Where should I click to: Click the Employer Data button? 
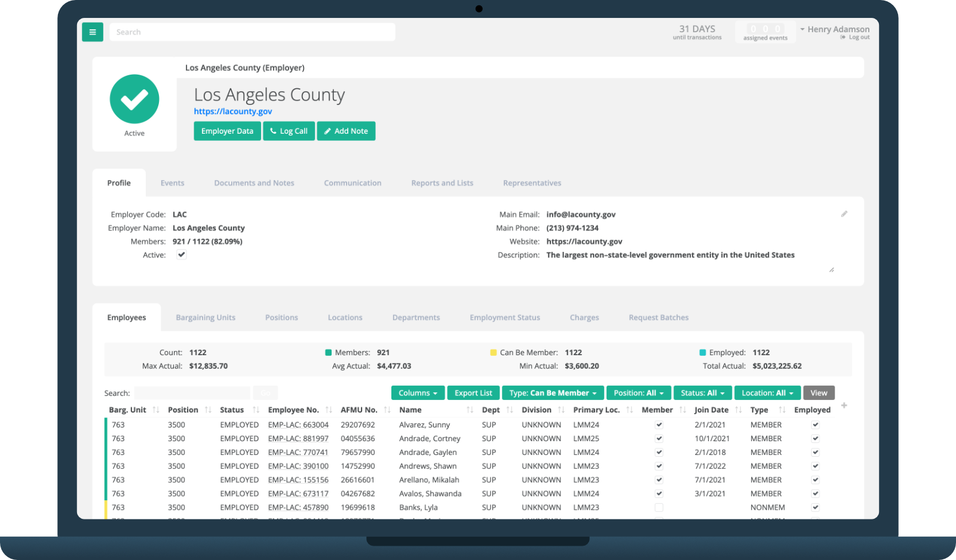click(227, 131)
